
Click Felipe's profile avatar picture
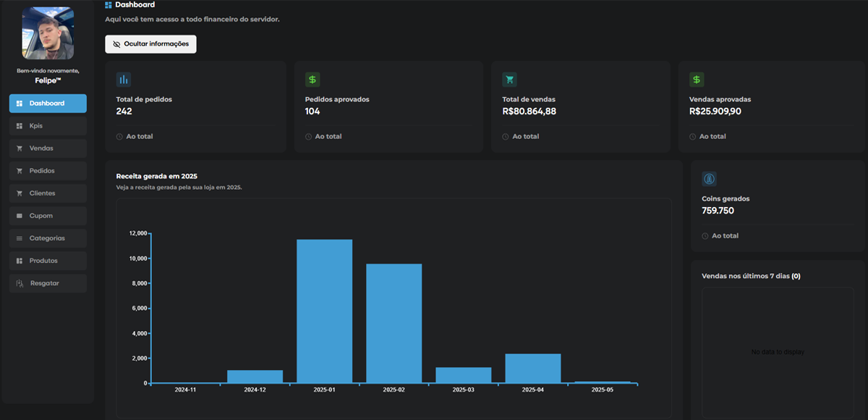48,33
